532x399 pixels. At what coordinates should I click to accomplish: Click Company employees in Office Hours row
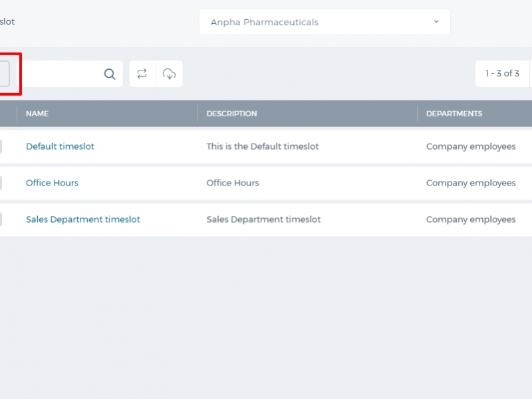point(471,183)
